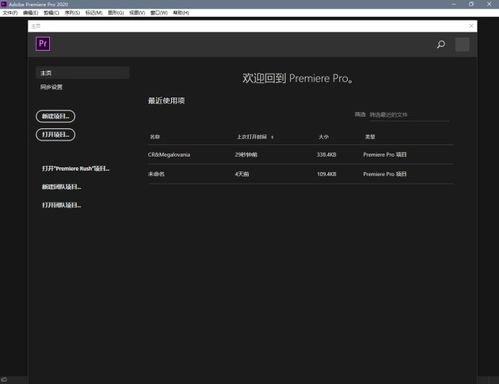Viewport: 499px width, 384px height.
Task: Open 同步设置 in the sidebar
Action: tap(51, 87)
